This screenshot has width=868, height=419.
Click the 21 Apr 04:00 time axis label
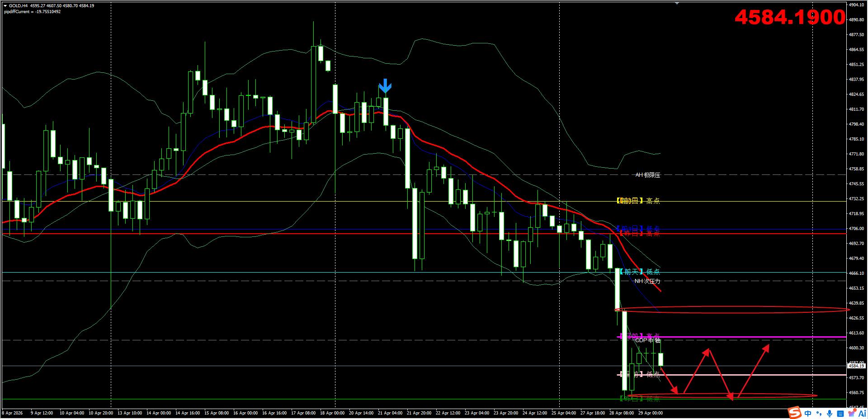(390, 413)
